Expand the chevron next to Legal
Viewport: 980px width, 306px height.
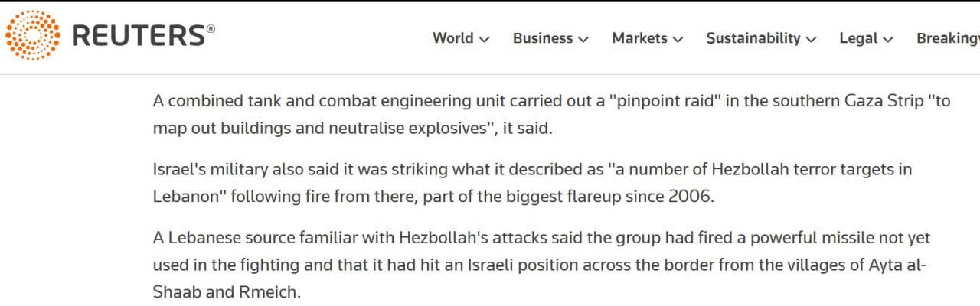888,39
